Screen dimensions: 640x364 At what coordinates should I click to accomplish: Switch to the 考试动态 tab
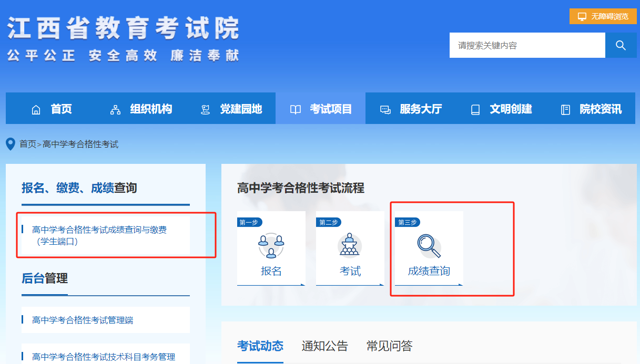(260, 346)
